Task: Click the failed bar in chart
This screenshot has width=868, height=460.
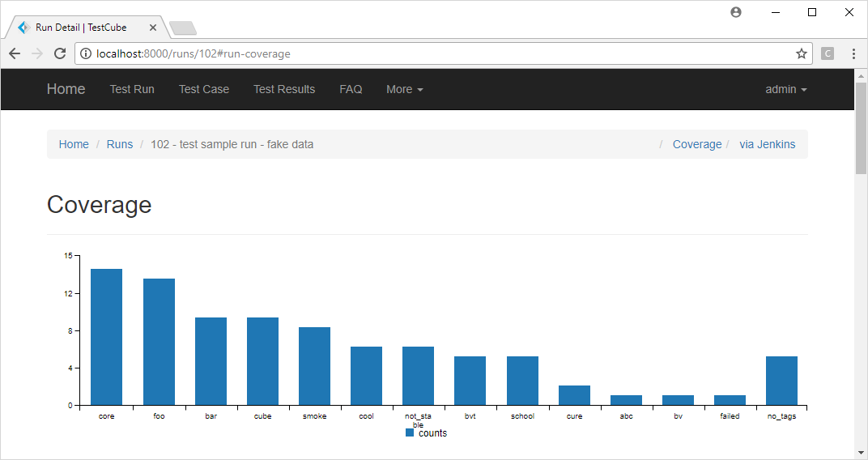Action: point(730,400)
